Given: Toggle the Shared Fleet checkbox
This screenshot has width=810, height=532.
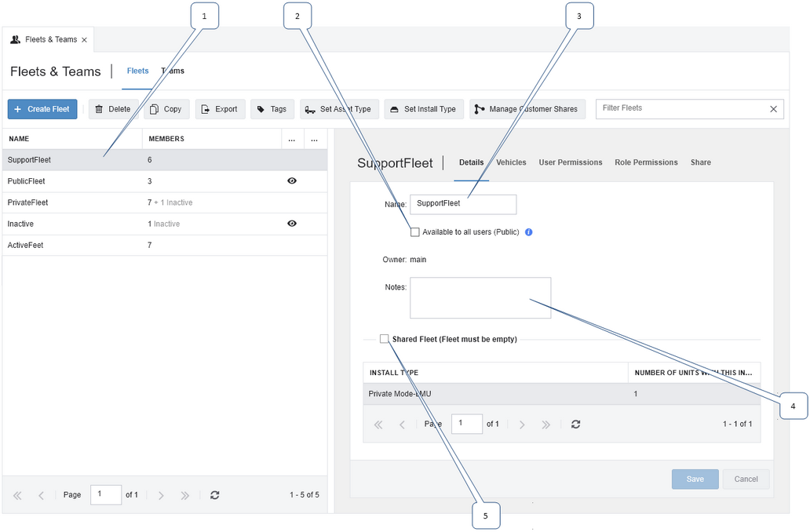Looking at the screenshot, I should pyautogui.click(x=385, y=339).
